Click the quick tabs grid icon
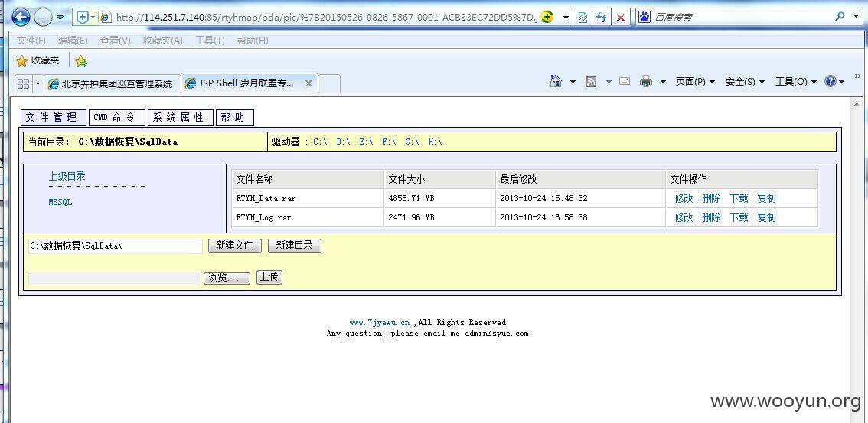This screenshot has width=868, height=423. click(x=23, y=83)
